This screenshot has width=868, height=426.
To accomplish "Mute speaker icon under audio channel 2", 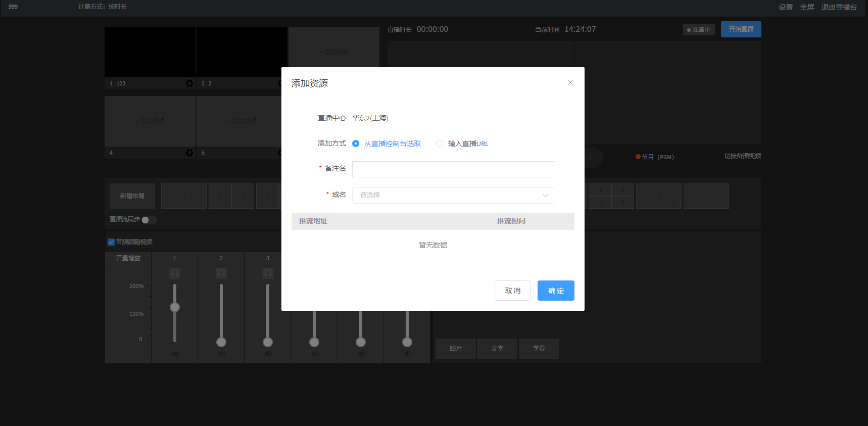I will 221,354.
